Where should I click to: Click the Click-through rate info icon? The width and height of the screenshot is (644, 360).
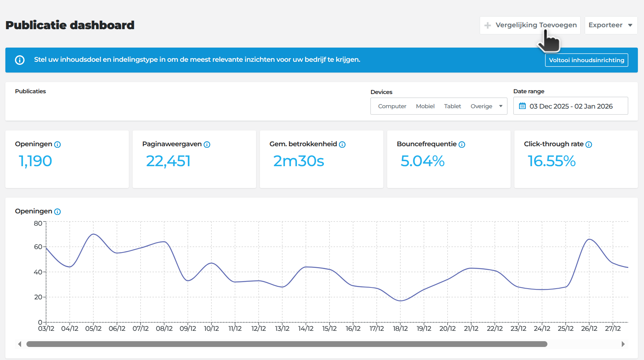[x=589, y=145]
